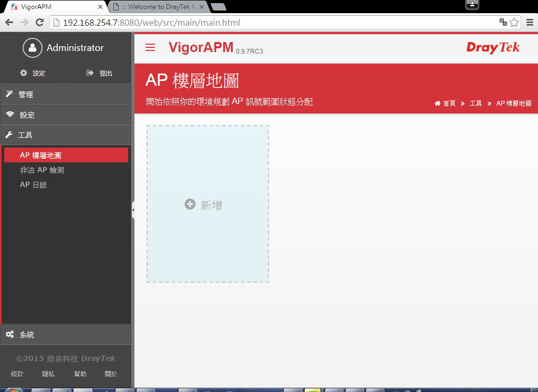Collapse the 工具 sidebar section
538x392 pixels.
tap(66, 135)
